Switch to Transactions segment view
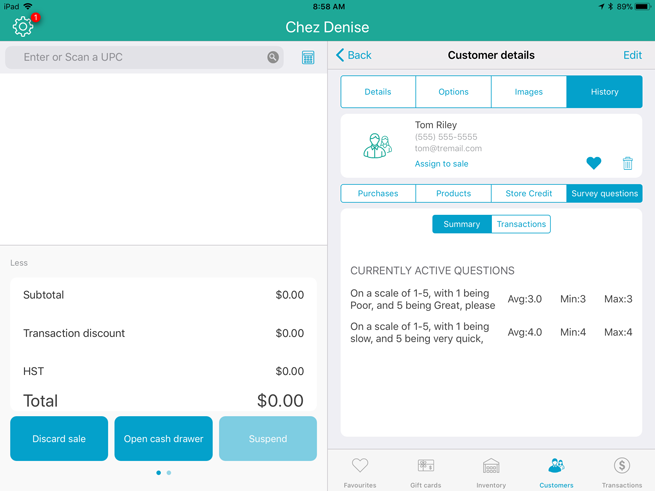The width and height of the screenshot is (655, 491). [x=521, y=224]
